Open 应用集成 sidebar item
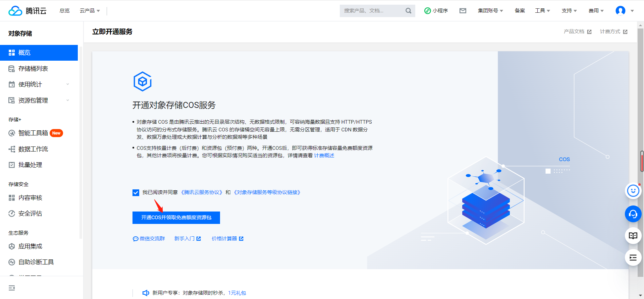Image resolution: width=644 pixels, height=299 pixels. (x=39, y=246)
